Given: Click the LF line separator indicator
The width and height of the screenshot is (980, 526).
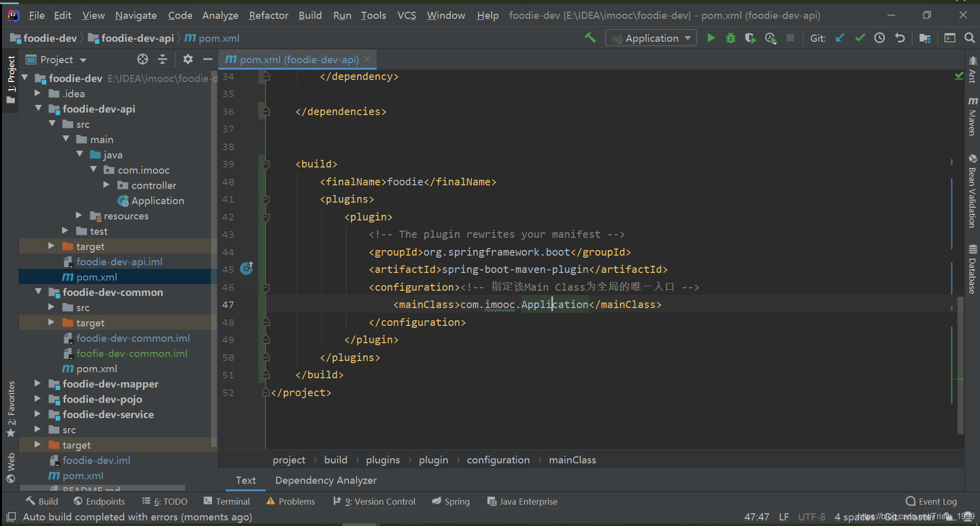Looking at the screenshot, I should coord(784,517).
